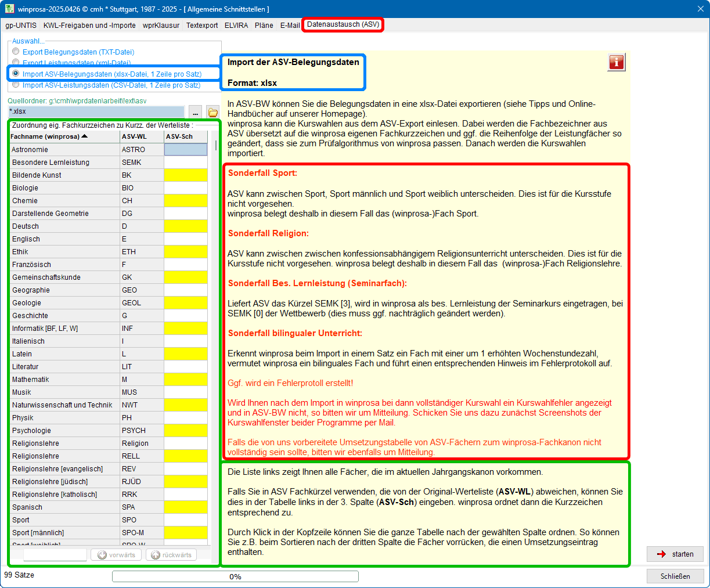Click the rückwärts search arrow button

pos(171,555)
